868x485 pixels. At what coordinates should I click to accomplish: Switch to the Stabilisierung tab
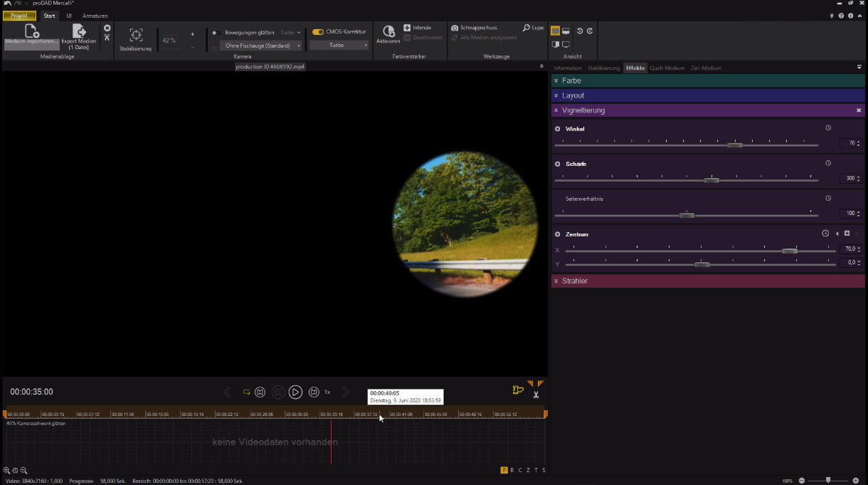603,68
